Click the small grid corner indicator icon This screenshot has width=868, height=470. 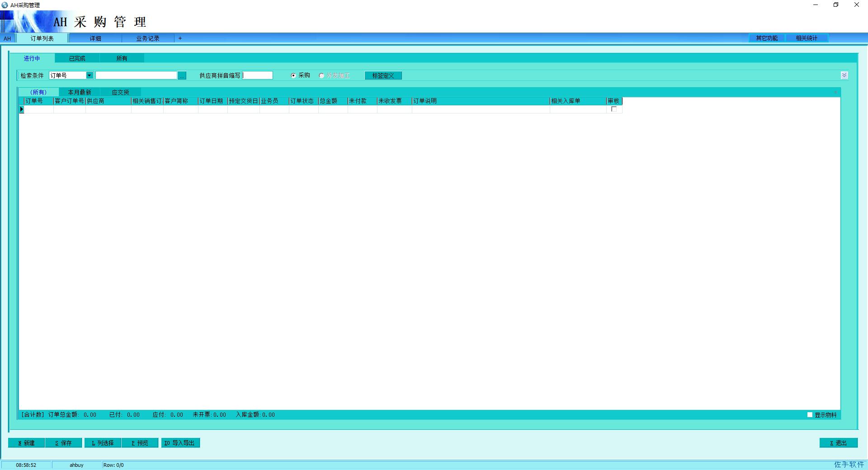coord(836,92)
